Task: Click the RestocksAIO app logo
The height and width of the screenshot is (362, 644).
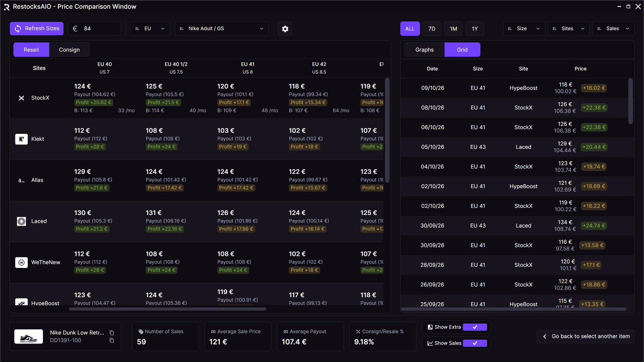Action: pyautogui.click(x=6, y=7)
